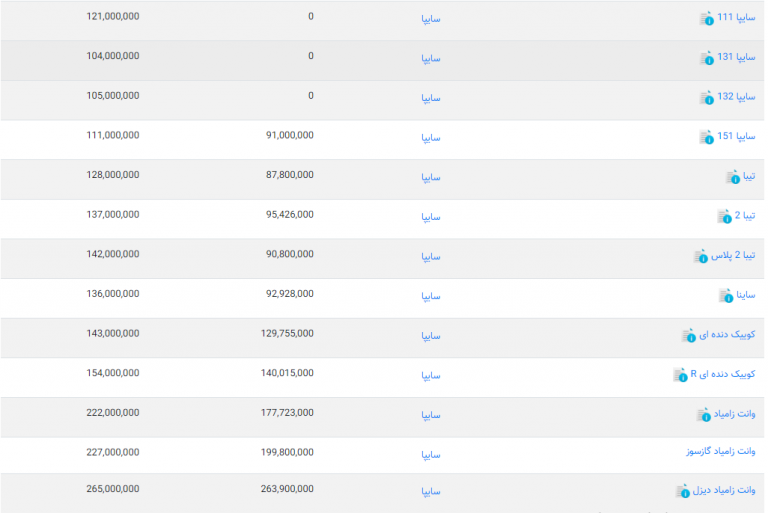Click the value 87,800,000

point(290,175)
